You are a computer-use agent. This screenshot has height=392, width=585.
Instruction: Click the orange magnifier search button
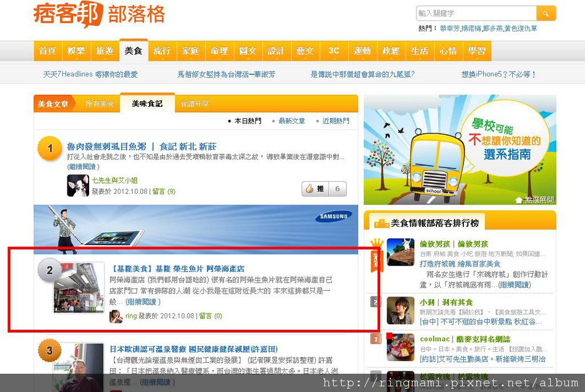tap(546, 14)
